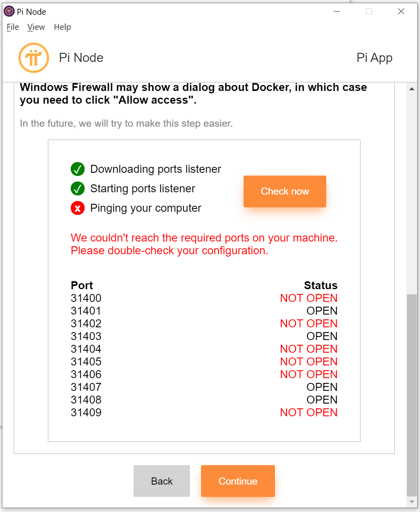This screenshot has height=512, width=420.
Task: Click the Pi Node icon in the title bar
Action: [8, 11]
